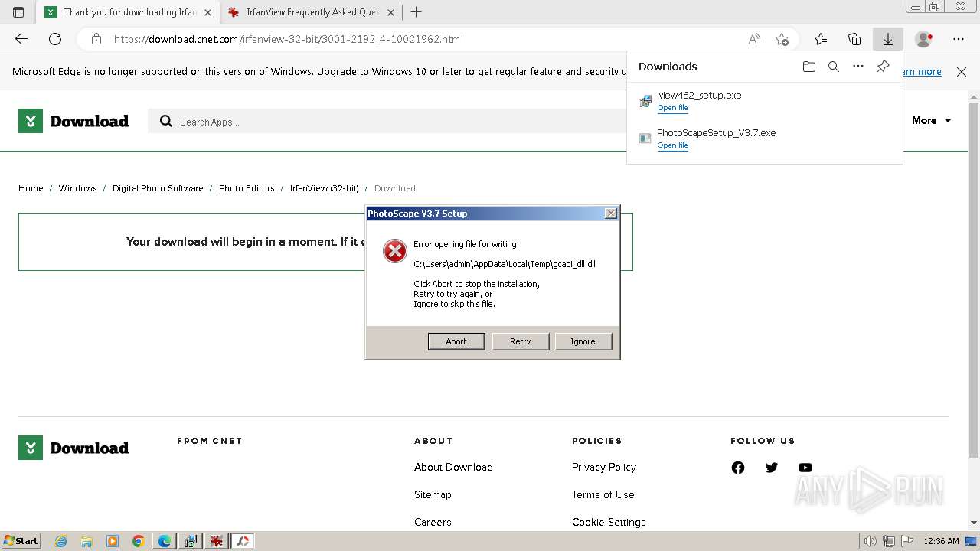
Task: Close the IrfanView FAQ tab
Action: [x=391, y=12]
